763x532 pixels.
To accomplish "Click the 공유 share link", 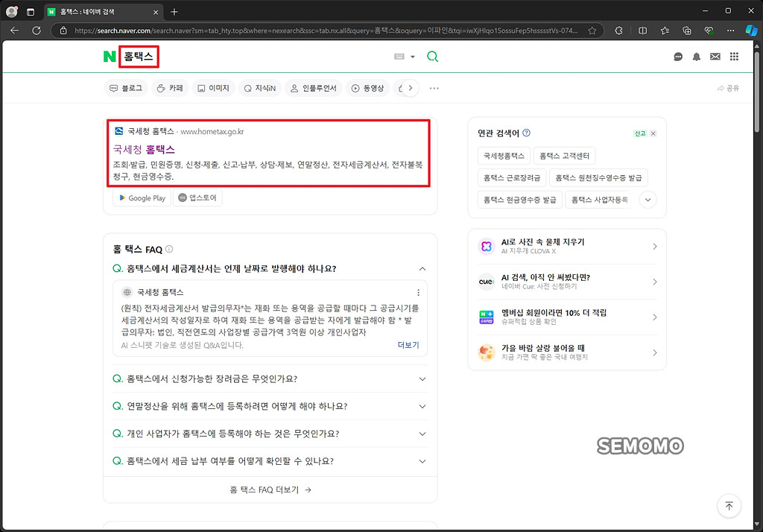I will point(728,88).
